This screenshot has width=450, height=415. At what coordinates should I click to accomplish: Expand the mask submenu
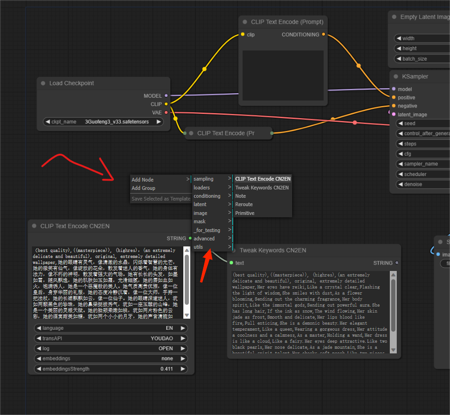point(212,221)
